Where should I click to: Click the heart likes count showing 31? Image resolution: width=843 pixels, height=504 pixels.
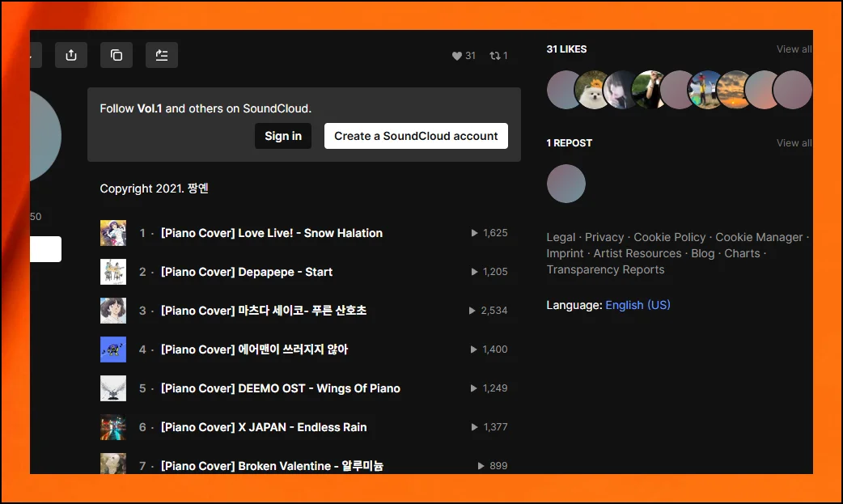[x=464, y=55]
